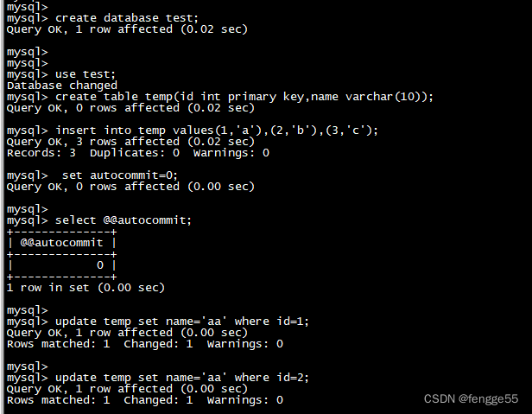Click the "Query OK, 1 row affected (0.02 sec)" line

click(x=126, y=29)
